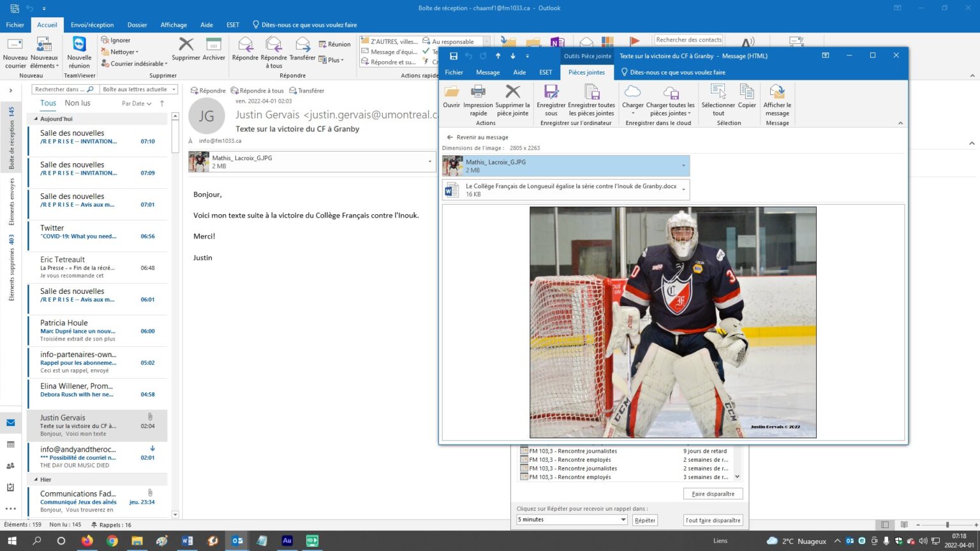The width and height of the screenshot is (980, 551).
Task: Switch to Envoi/réception tab
Action: (92, 25)
